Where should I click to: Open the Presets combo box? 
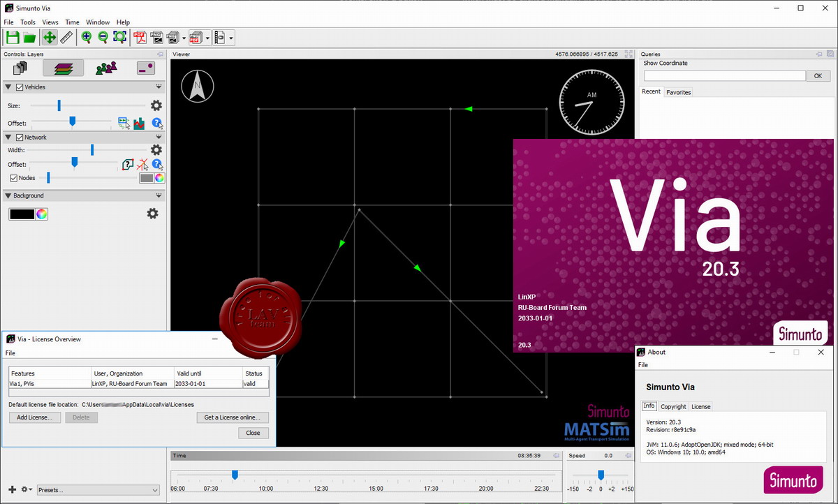[x=98, y=490]
